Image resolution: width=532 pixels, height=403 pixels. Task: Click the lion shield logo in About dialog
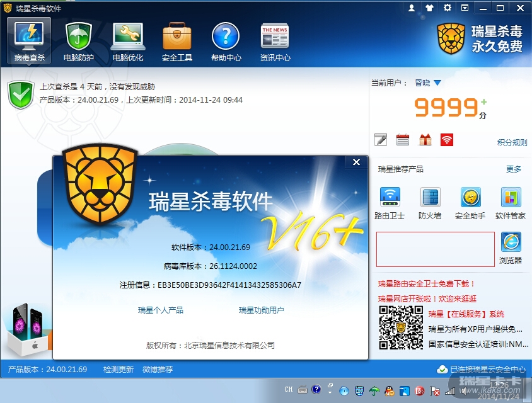pyautogui.click(x=100, y=184)
